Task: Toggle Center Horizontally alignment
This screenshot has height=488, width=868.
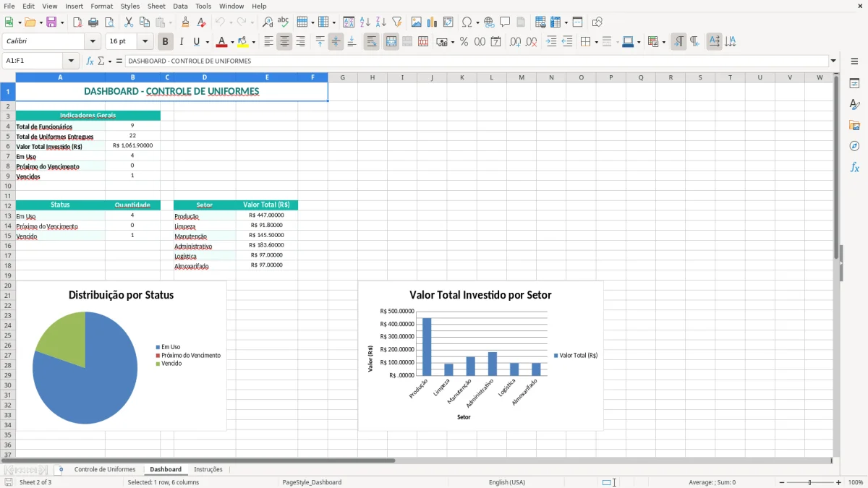Action: pos(284,42)
